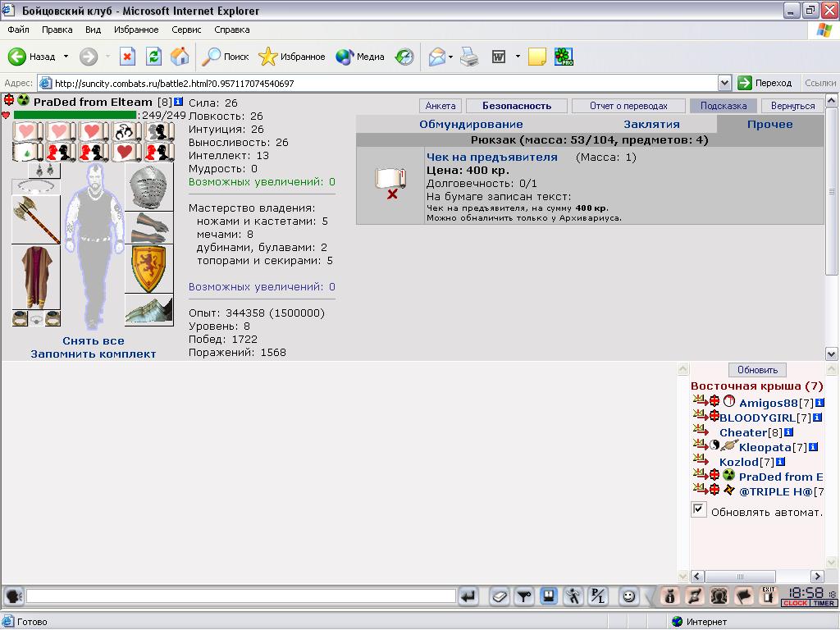The image size is (840, 630).
Task: Open Kleopata player name
Action: click(x=765, y=447)
